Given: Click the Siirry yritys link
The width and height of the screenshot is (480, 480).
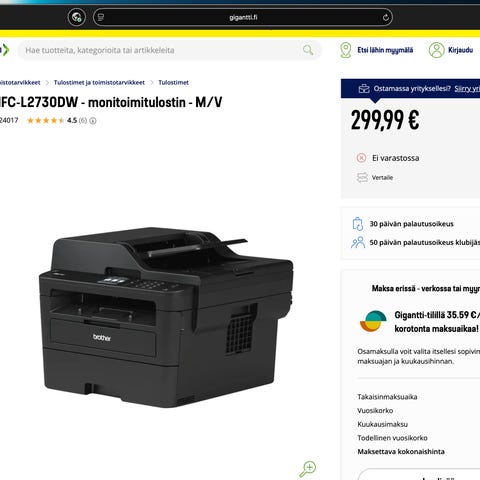Looking at the screenshot, I should (x=467, y=88).
